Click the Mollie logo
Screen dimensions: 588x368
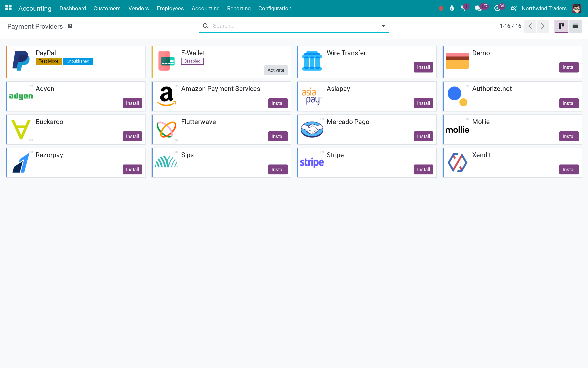pyautogui.click(x=457, y=130)
